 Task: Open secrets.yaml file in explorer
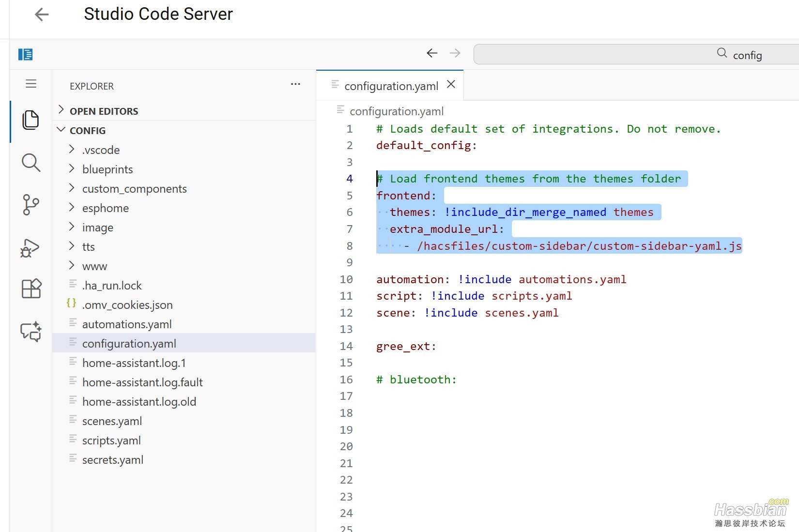tap(112, 460)
